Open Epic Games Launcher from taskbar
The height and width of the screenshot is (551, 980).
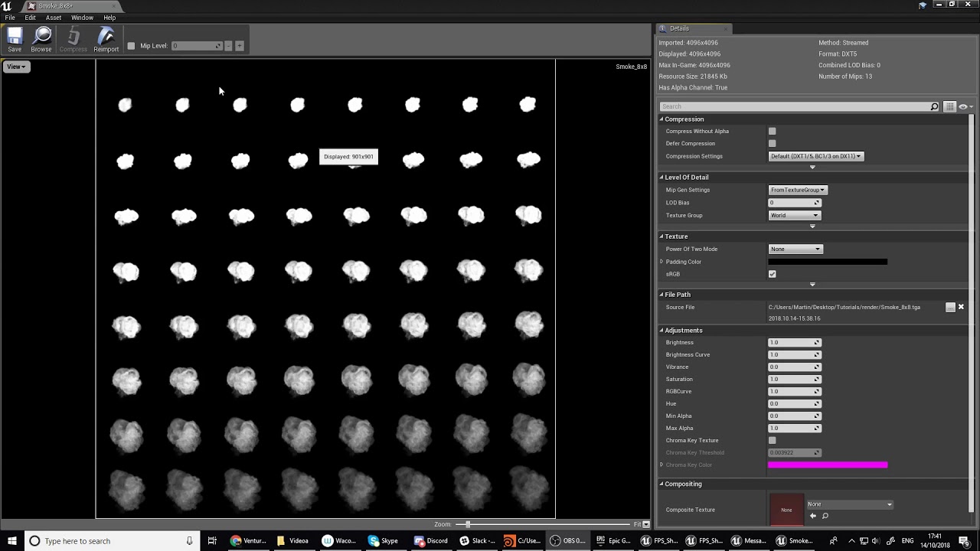(x=613, y=540)
